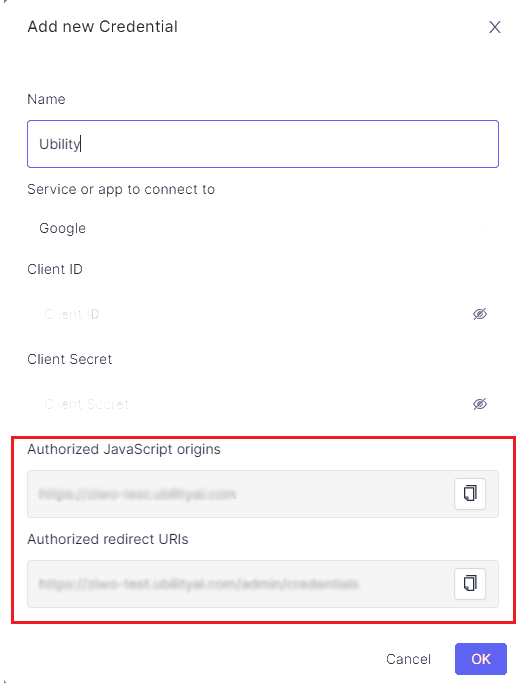The image size is (521, 683).
Task: Click the Authorized redirect URIs label
Action: click(108, 539)
